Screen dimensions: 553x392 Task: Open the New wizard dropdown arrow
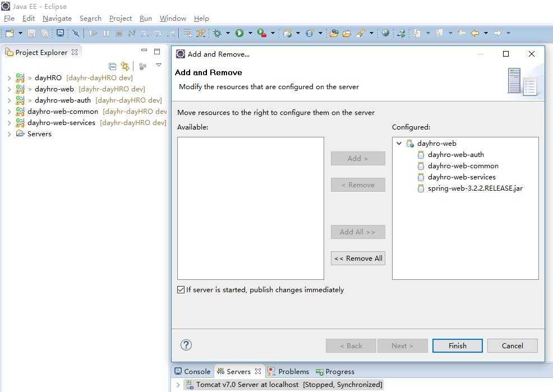point(20,33)
